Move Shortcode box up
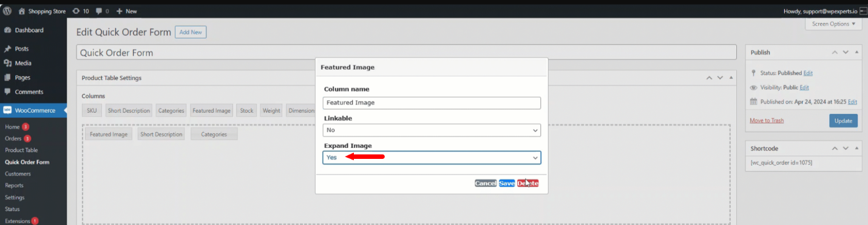The image size is (868, 225). tap(835, 148)
